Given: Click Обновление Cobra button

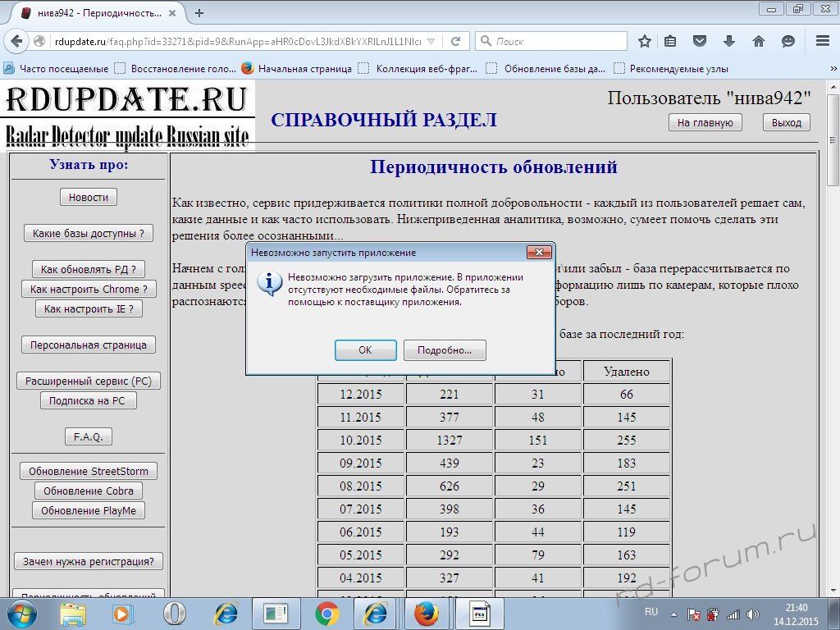Looking at the screenshot, I should point(89,491).
